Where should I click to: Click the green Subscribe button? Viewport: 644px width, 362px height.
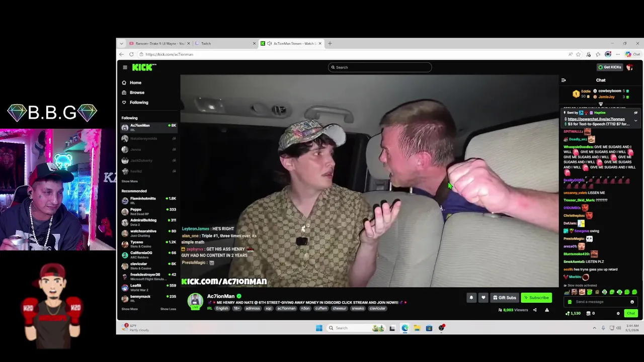(536, 298)
